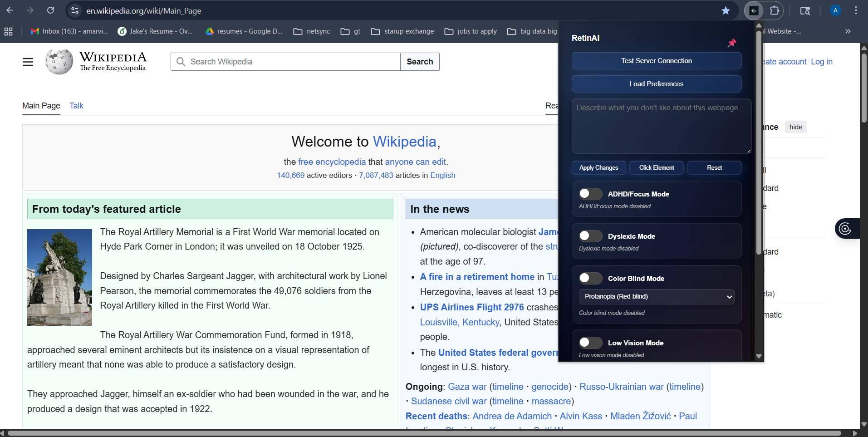Open the anyone can edit link
The image size is (868, 437).
[416, 162]
